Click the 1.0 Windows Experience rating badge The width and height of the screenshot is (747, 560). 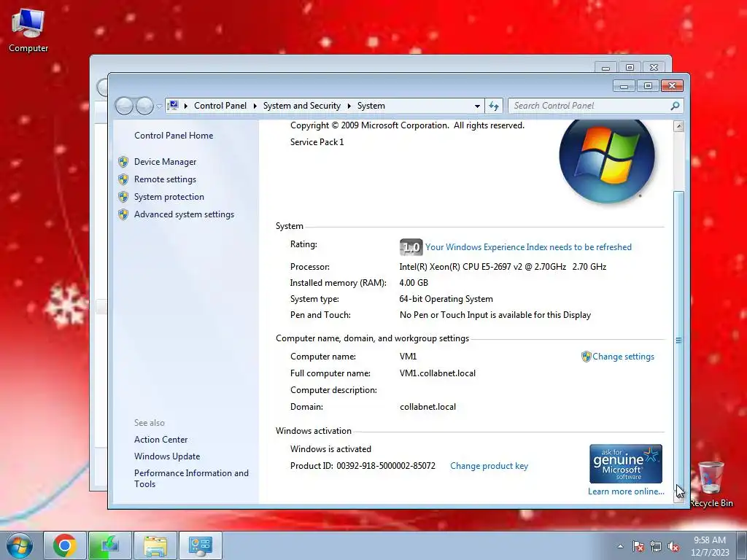tap(411, 247)
